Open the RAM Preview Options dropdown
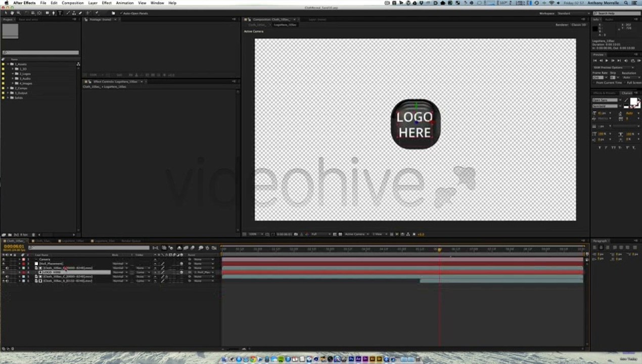The image size is (642, 364). point(613,67)
